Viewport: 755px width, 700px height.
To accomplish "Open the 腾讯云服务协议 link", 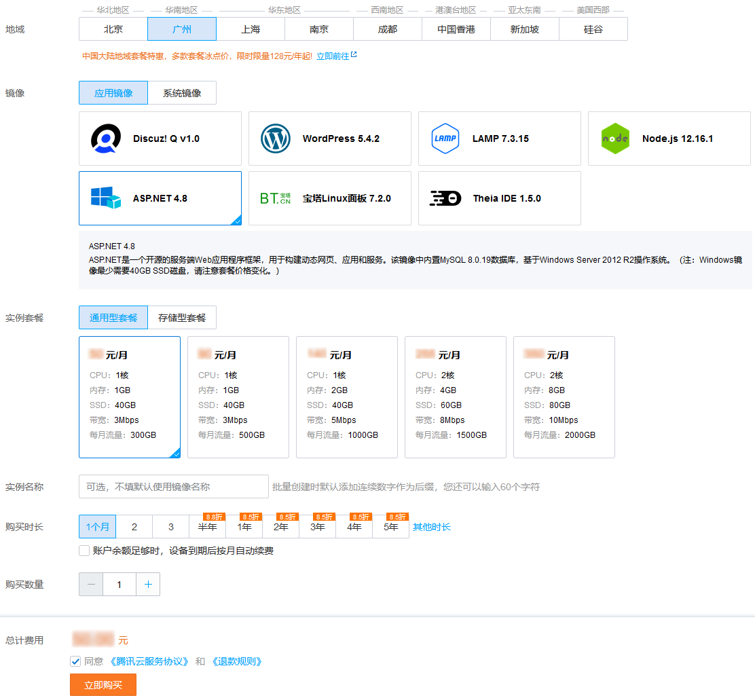I will [x=149, y=661].
